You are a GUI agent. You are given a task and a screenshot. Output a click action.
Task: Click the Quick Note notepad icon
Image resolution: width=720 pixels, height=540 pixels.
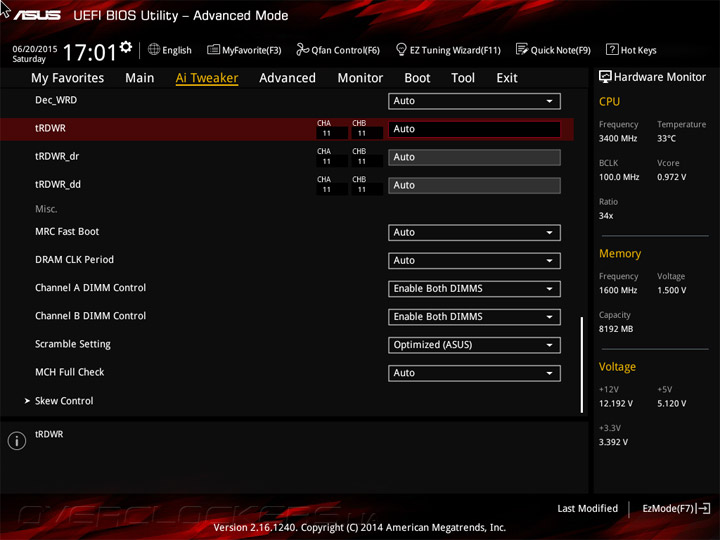point(522,49)
